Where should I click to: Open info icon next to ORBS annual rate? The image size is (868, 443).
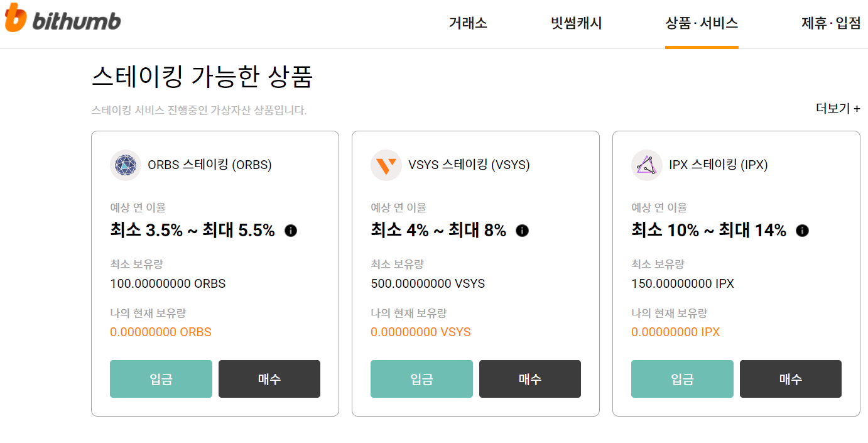coord(291,231)
